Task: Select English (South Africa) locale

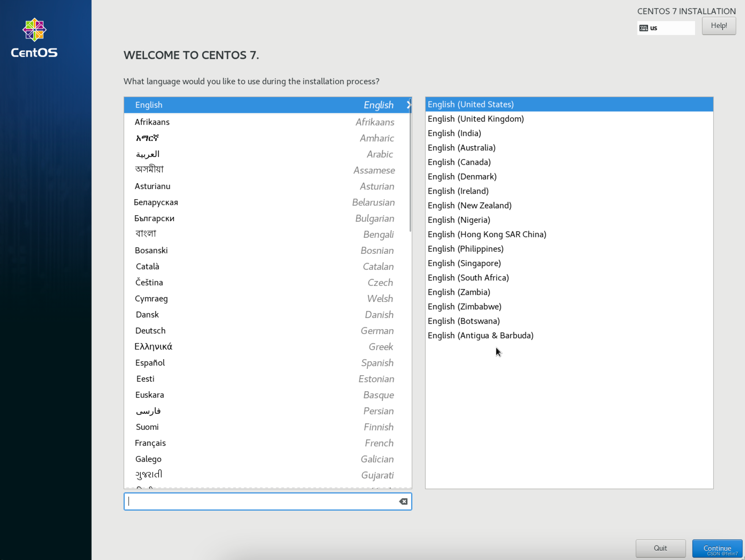Action: pos(569,278)
